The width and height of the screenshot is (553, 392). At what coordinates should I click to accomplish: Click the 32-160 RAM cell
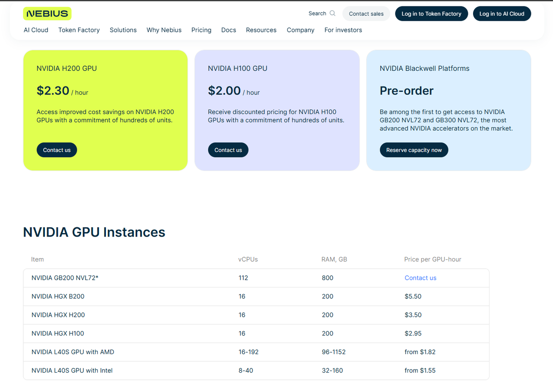pos(332,371)
